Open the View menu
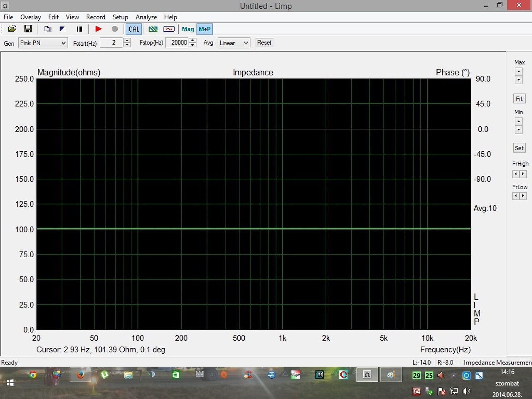Image resolution: width=532 pixels, height=399 pixels. 72,17
